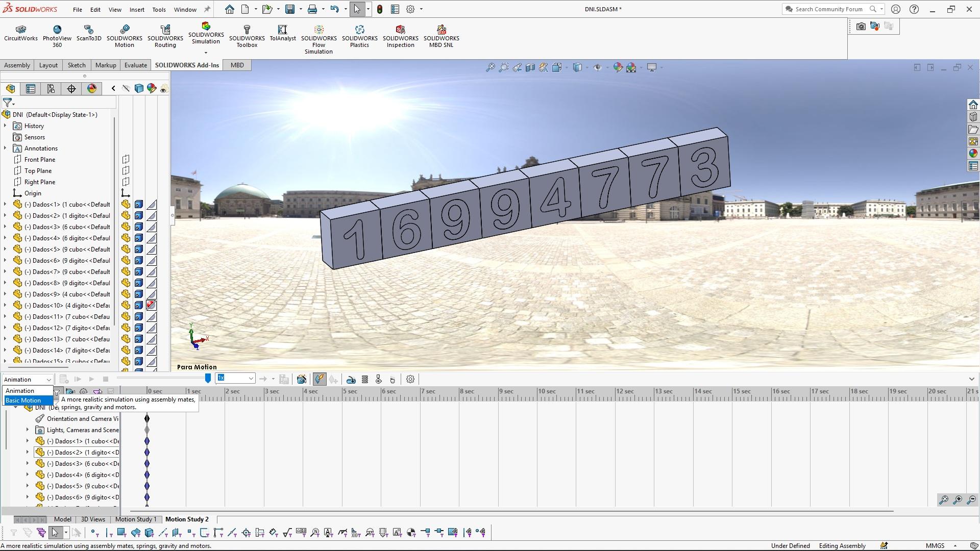The image size is (980, 551).
Task: Open SOLIDWORKS Simulation dropdown arrow
Action: [x=206, y=53]
